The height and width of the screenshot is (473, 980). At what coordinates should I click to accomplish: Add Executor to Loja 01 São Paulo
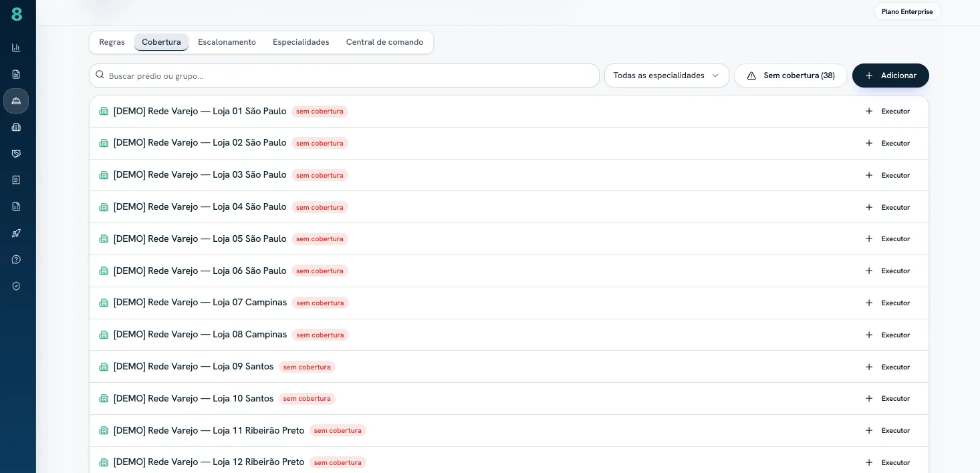[888, 112]
